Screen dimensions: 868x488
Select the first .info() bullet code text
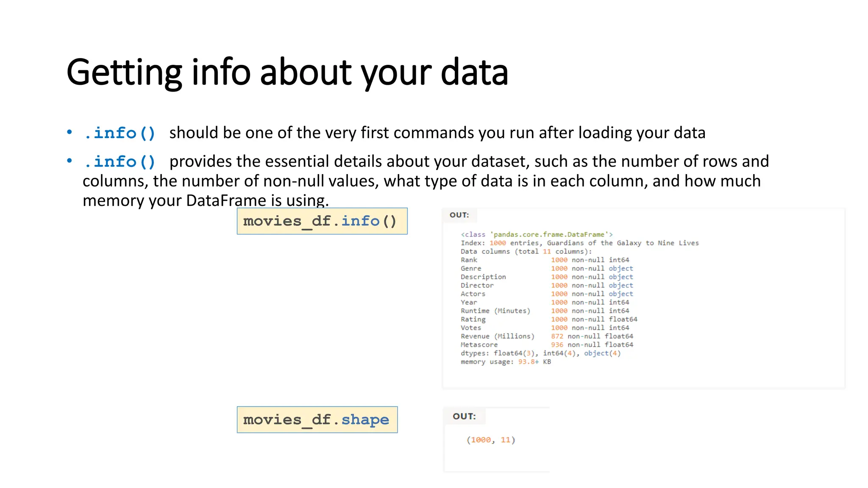pos(120,133)
